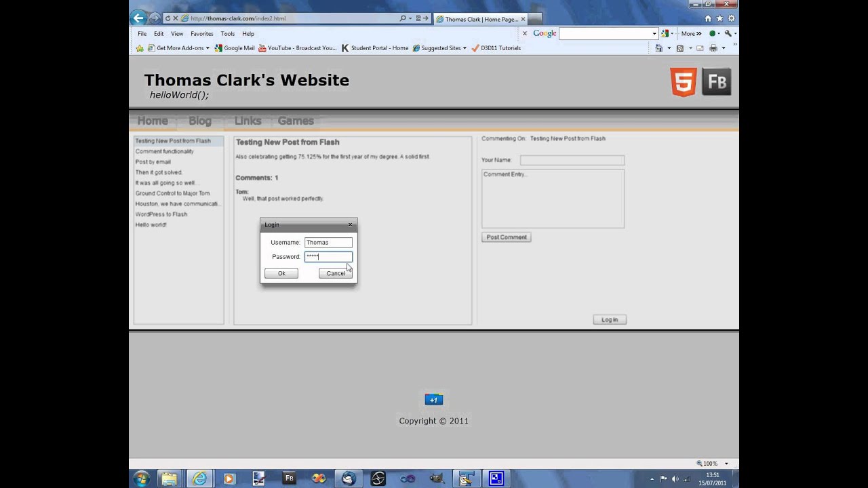Open Windows Explorer from the taskbar
Image resolution: width=868 pixels, height=488 pixels.
point(169,479)
